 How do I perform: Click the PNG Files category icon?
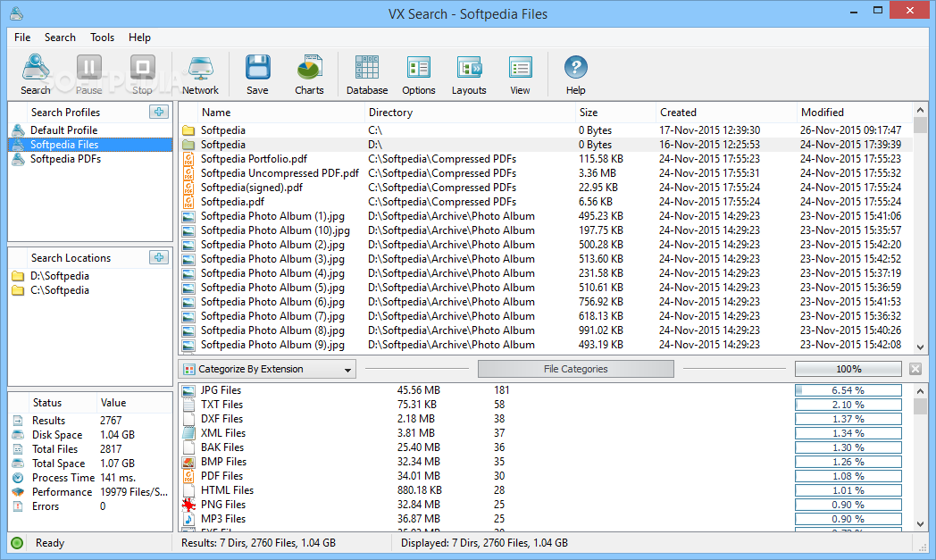[188, 505]
